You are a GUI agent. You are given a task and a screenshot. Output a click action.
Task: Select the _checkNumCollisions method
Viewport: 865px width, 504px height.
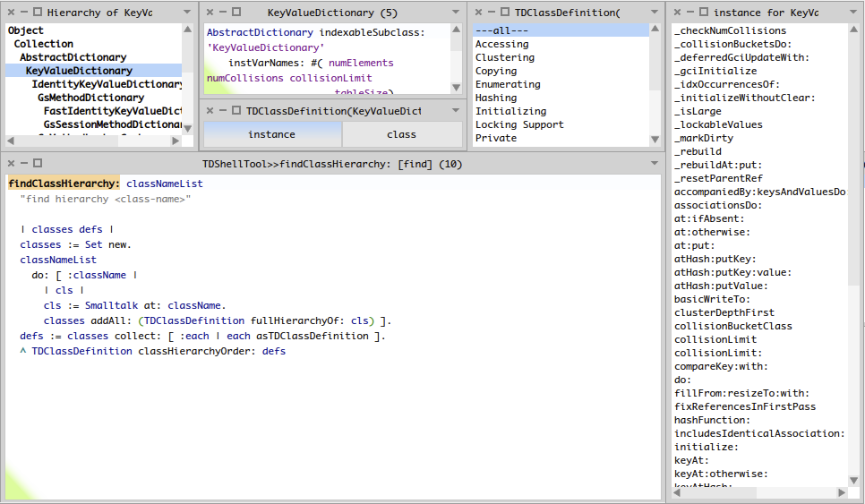click(760, 30)
